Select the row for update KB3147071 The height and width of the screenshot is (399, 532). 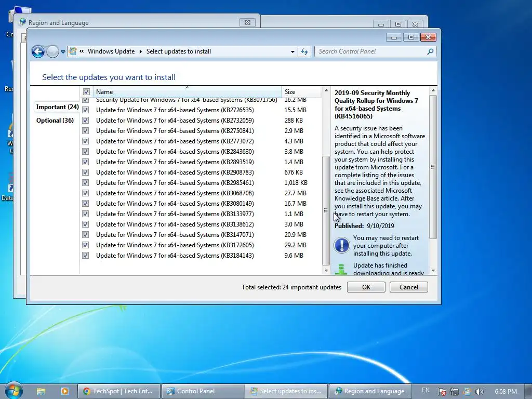pyautogui.click(x=201, y=235)
